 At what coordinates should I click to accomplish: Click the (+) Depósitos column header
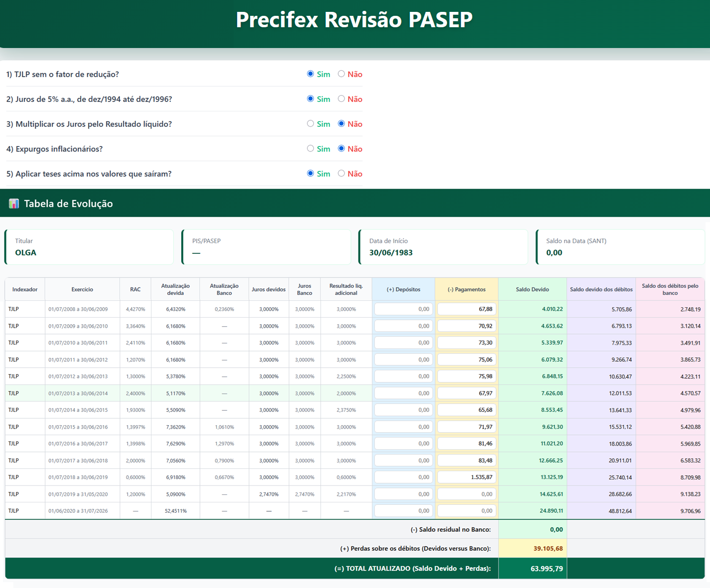click(404, 290)
